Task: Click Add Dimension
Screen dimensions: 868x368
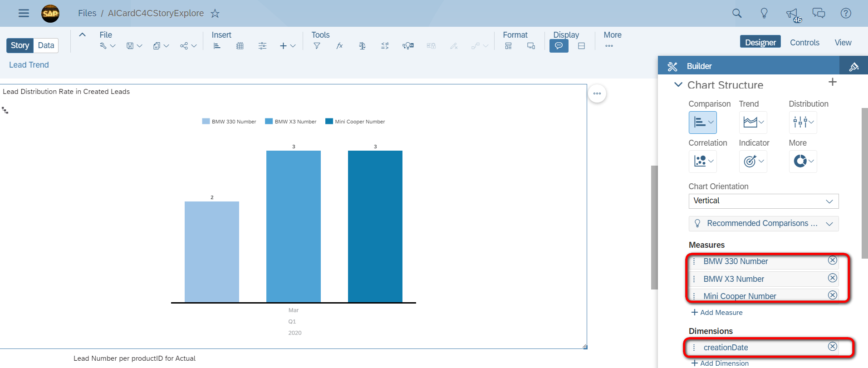Action: tap(720, 363)
